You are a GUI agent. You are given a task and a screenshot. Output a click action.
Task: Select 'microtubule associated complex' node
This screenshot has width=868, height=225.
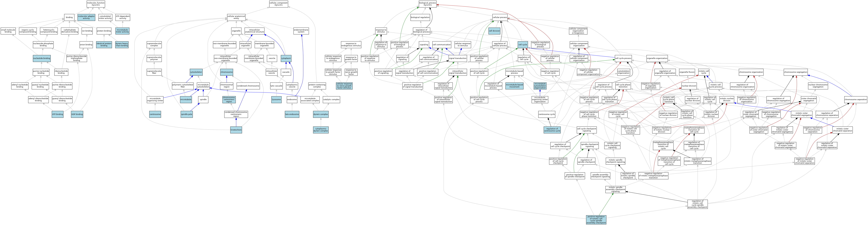(310, 100)
